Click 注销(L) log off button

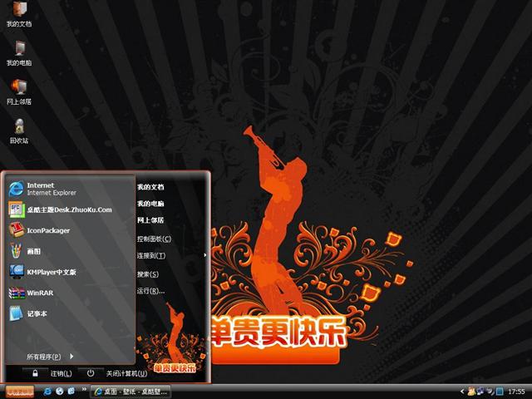click(61, 373)
